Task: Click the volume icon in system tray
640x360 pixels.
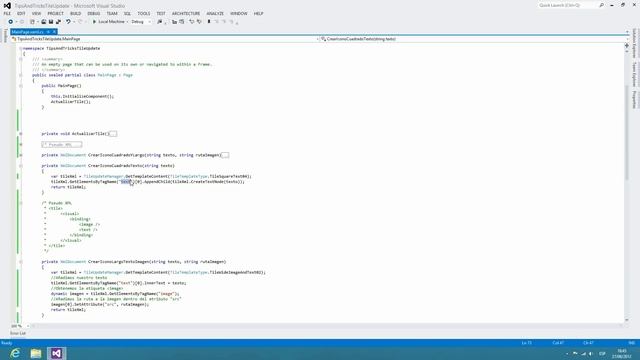Action: coord(591,353)
